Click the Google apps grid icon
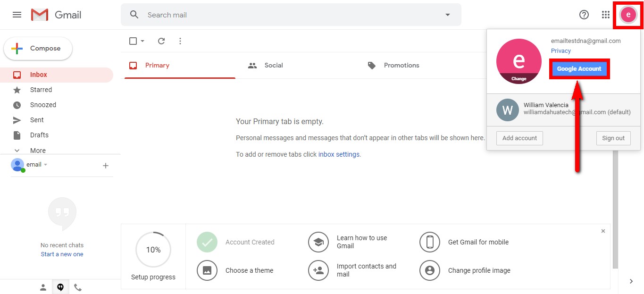Screen dimensions: 644x294 606,15
